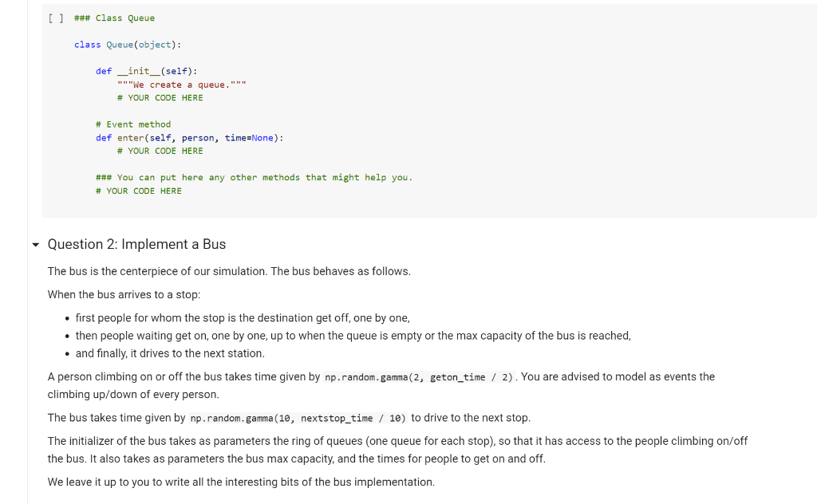Click the first bullet about people getting off
Image resolution: width=817 pixels, height=504 pixels.
(x=241, y=317)
